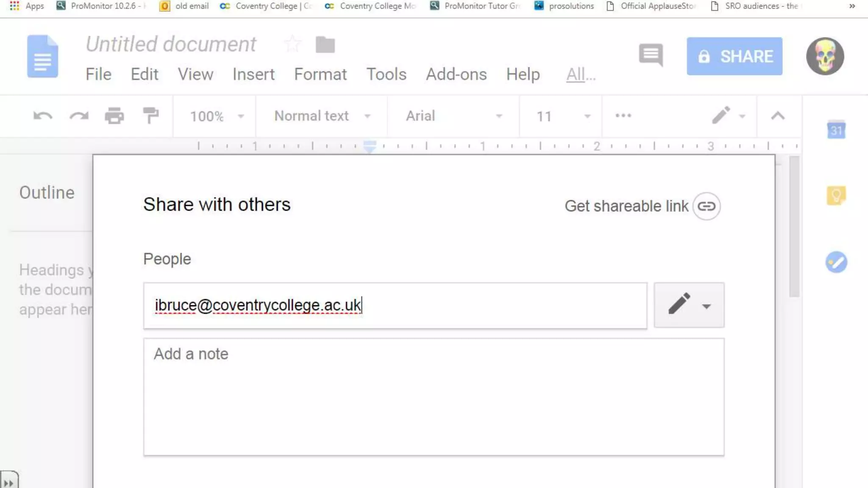Expand the Normal text style dropdown
This screenshot has height=488, width=868.
tap(322, 116)
